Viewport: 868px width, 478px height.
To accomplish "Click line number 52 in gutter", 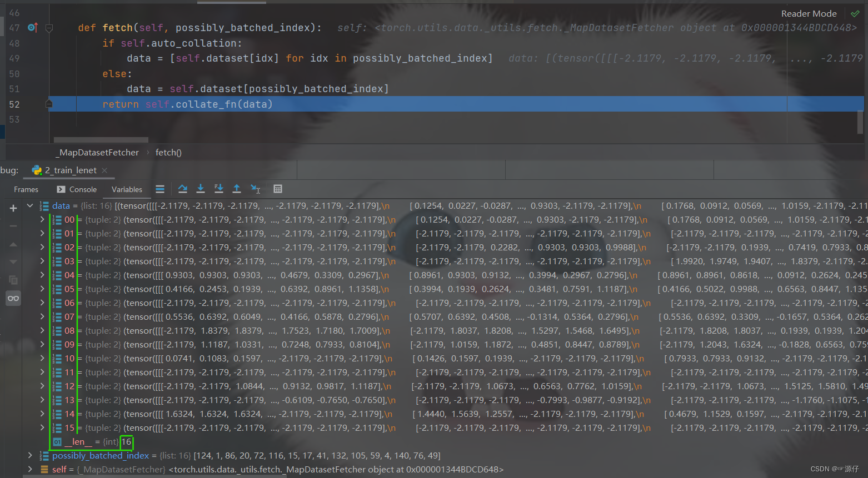I will (x=14, y=104).
